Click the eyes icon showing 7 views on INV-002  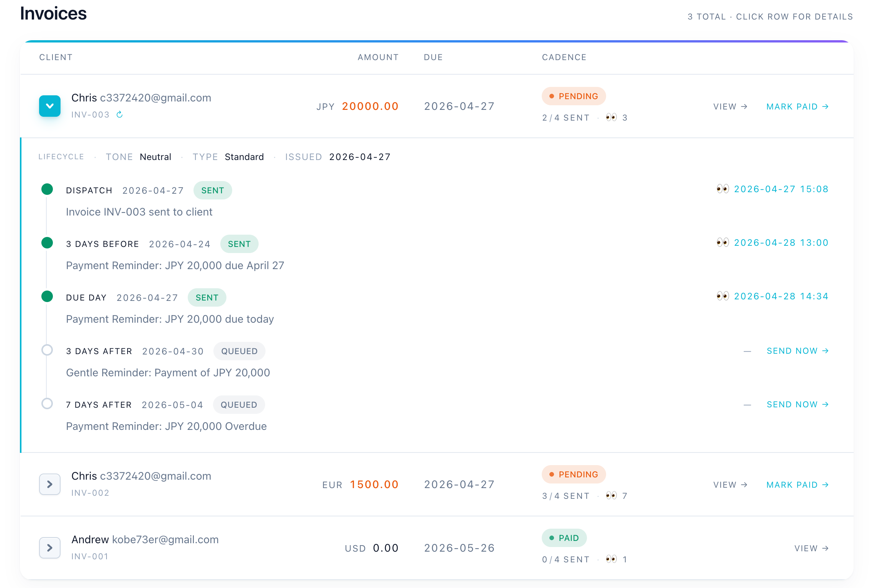(x=611, y=495)
